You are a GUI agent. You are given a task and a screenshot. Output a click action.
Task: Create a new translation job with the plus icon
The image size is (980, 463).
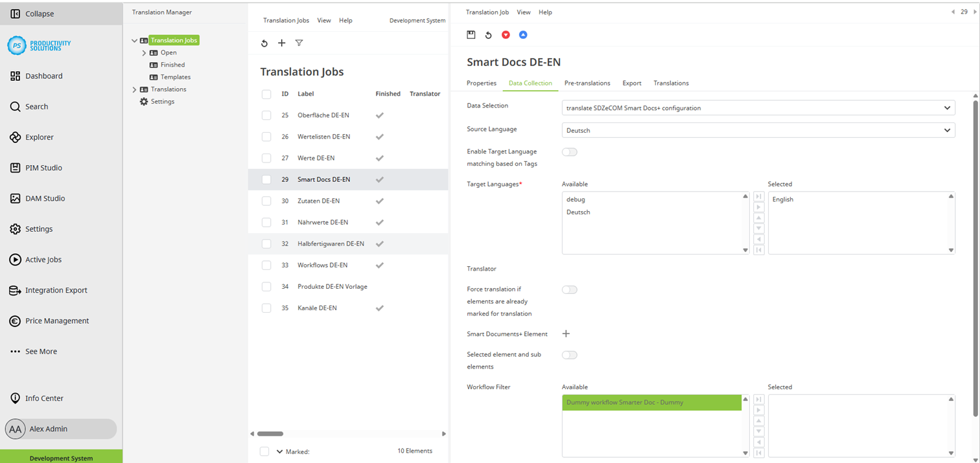point(281,43)
